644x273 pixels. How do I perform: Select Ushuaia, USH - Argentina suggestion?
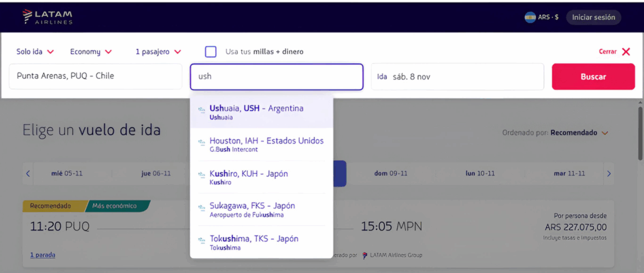point(261,112)
